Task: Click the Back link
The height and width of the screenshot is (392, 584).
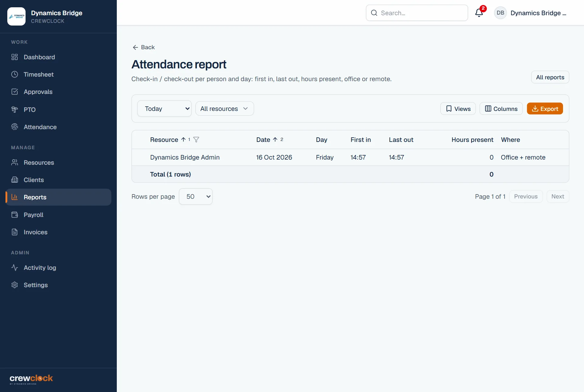Action: coord(144,47)
